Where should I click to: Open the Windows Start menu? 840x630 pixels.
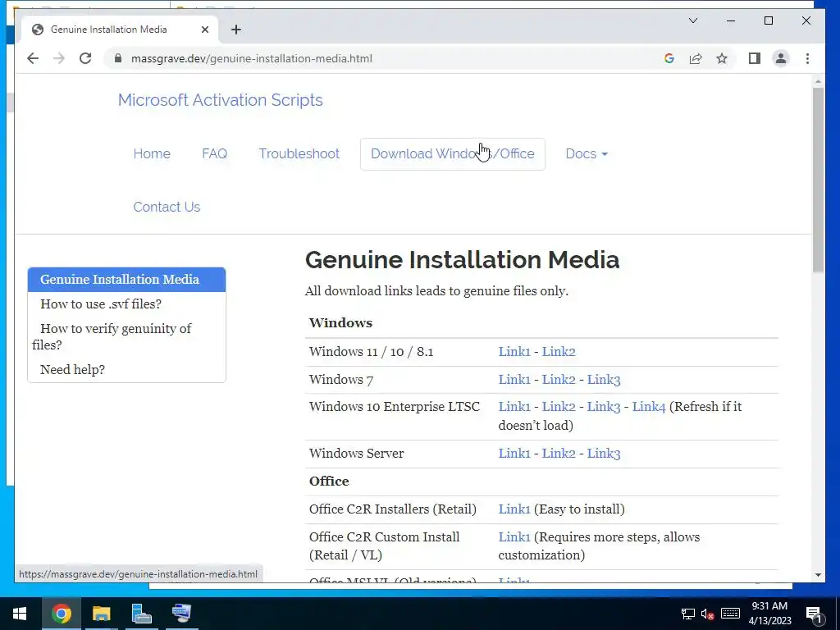[20, 614]
